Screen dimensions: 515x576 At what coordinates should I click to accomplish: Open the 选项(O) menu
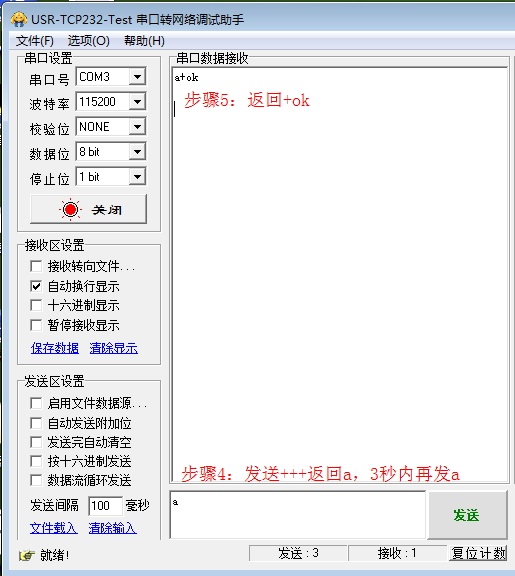pyautogui.click(x=89, y=40)
